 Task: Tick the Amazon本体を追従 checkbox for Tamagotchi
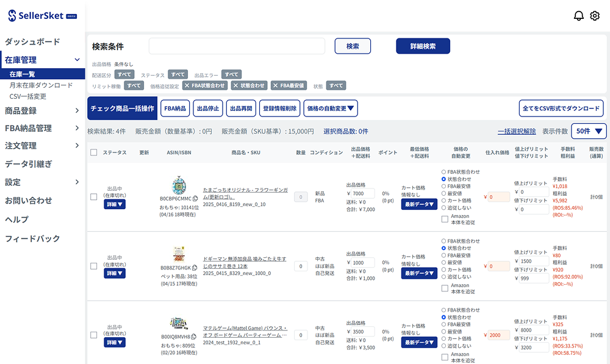(444, 219)
